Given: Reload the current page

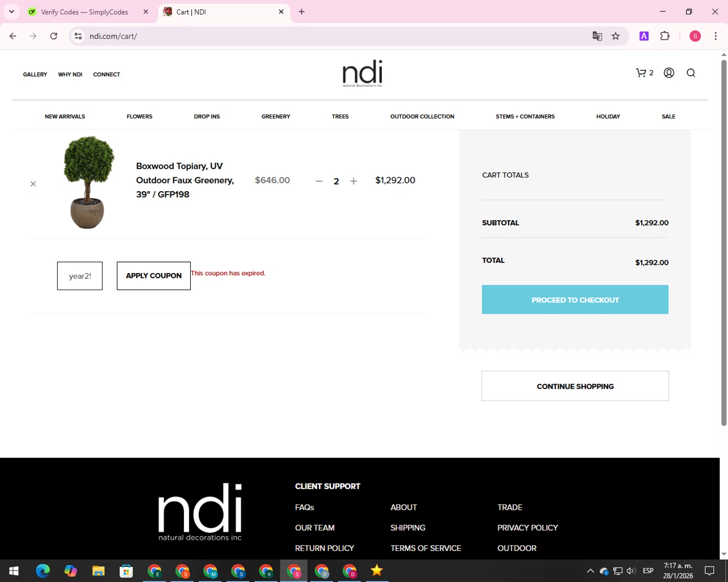Looking at the screenshot, I should pos(54,36).
